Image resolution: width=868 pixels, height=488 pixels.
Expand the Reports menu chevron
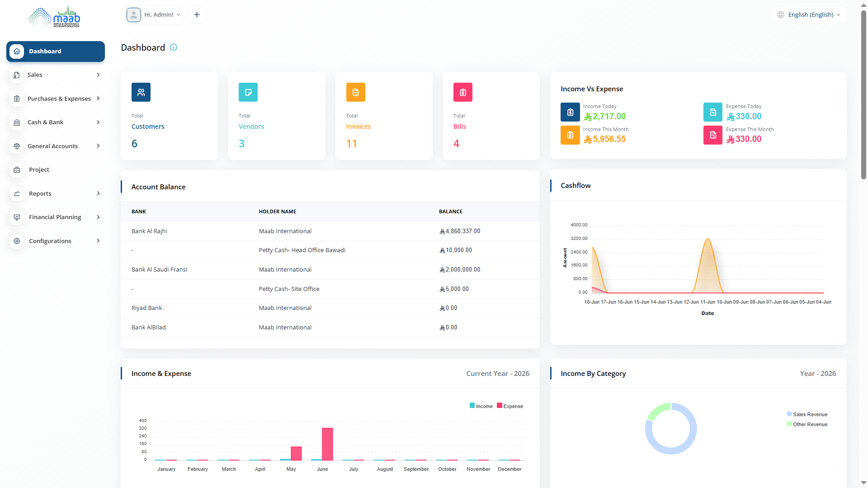pyautogui.click(x=98, y=193)
